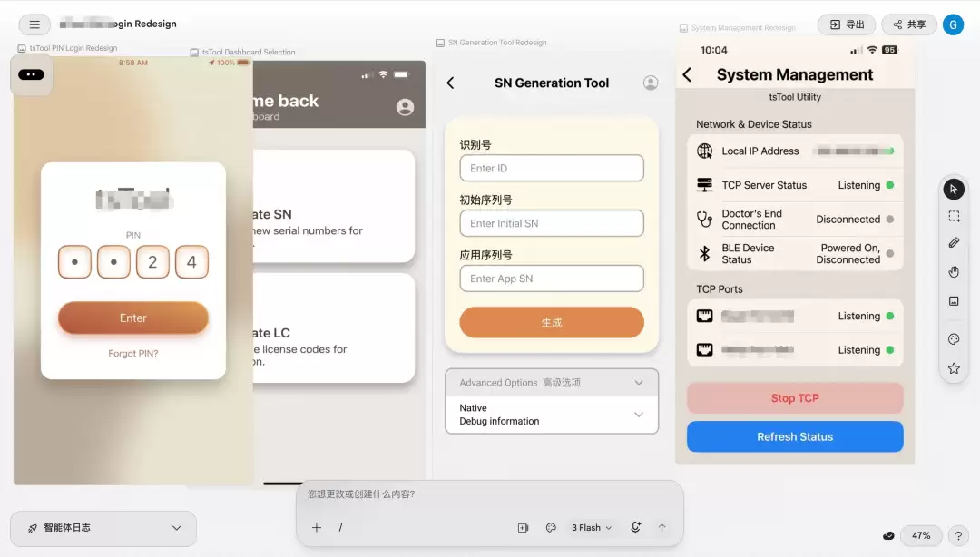
Task: Click the Bluetooth BLE Device Status icon
Action: coord(704,253)
